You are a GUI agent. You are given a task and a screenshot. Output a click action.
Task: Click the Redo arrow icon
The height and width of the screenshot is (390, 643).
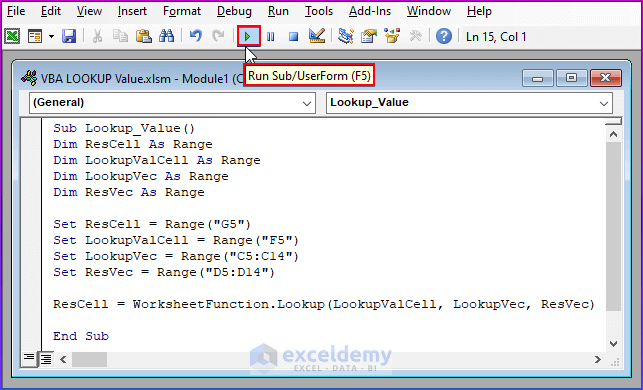(x=218, y=36)
